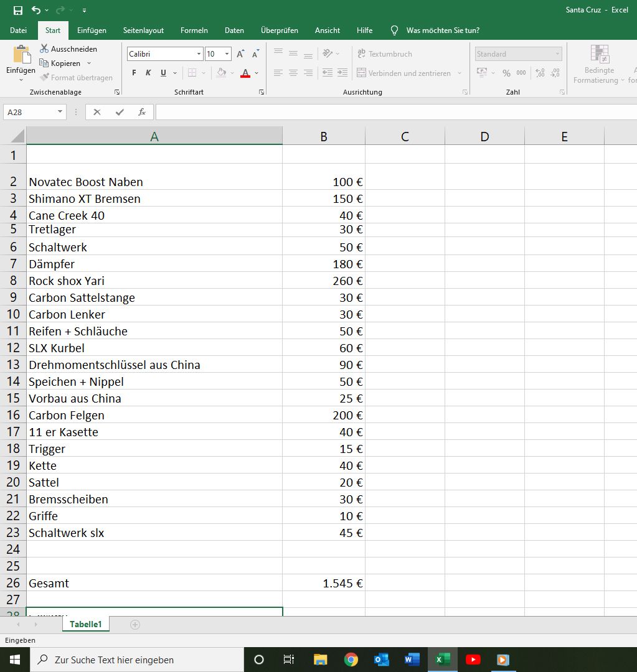Viewport: 637px width, 672px height.
Task: Toggle underline formatting with U button
Action: 163,73
